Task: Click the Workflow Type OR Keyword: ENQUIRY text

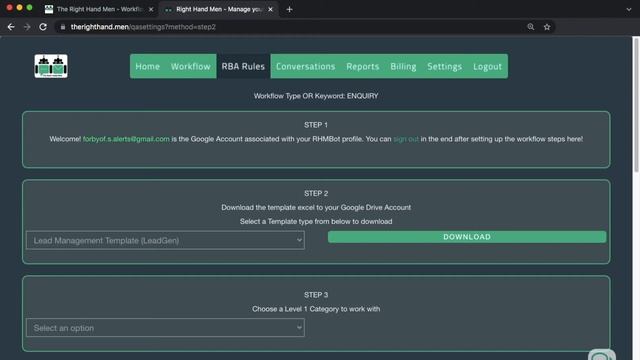Action: (316, 96)
